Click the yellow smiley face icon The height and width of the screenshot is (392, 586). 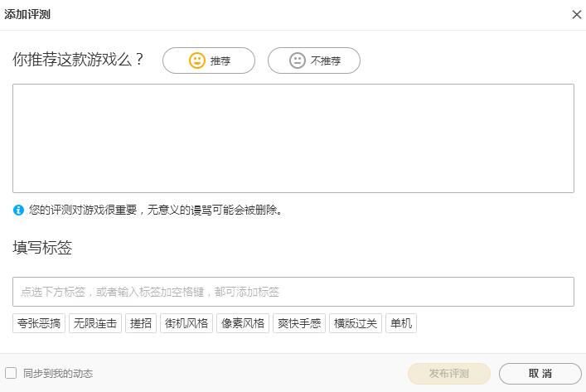pos(196,60)
